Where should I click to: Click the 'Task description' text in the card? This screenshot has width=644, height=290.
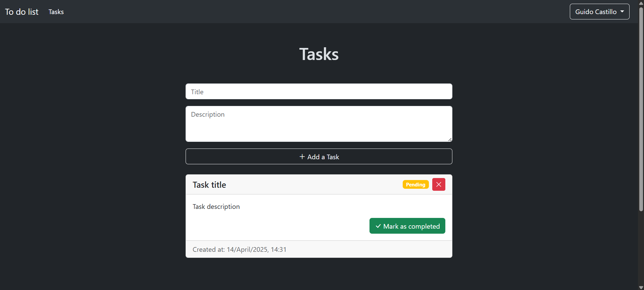[x=216, y=207]
